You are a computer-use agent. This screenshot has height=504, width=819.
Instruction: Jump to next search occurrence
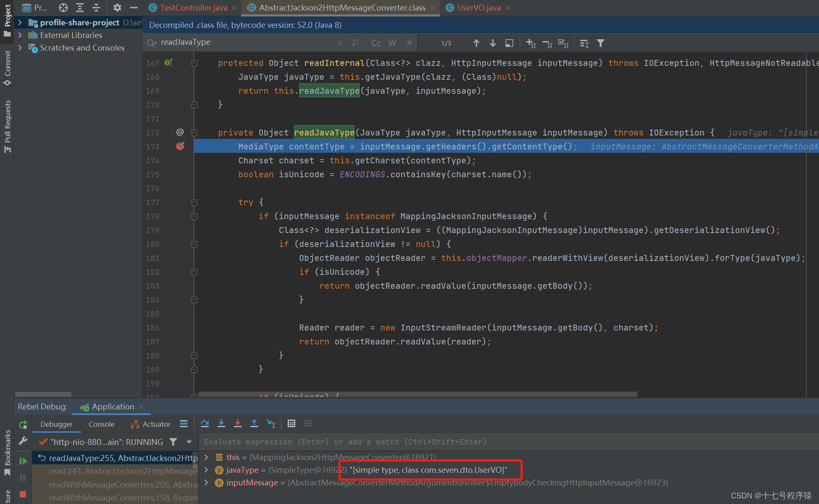492,43
